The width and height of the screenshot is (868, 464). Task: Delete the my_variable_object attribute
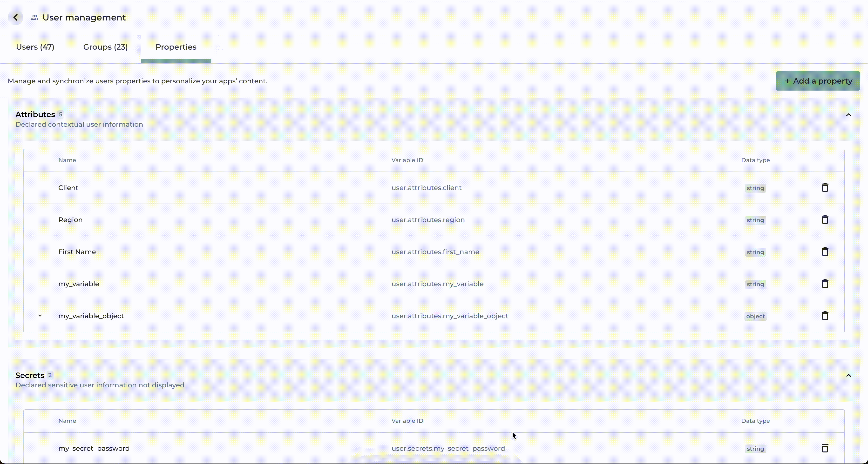(825, 316)
